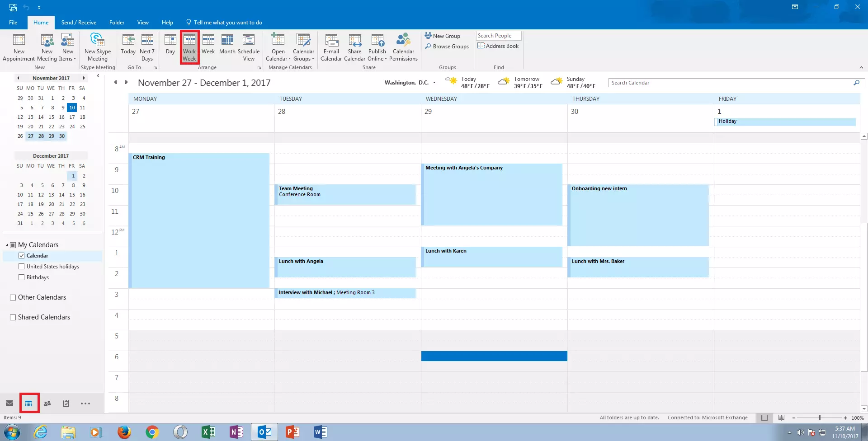Viewport: 868px width, 441px height.
Task: Switch to the Send / Receive tab
Action: [x=79, y=22]
